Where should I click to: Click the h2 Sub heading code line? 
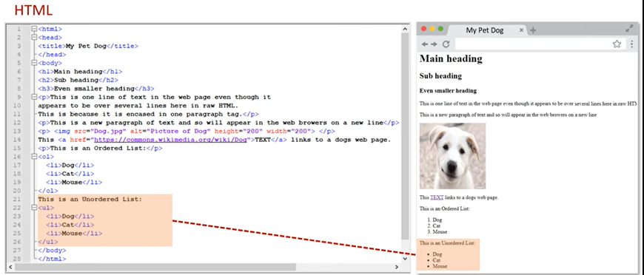(78, 80)
